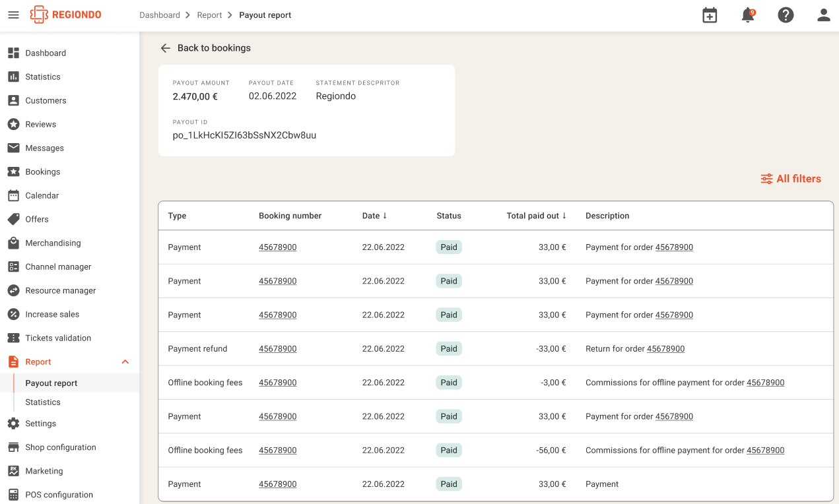Image resolution: width=839 pixels, height=504 pixels.
Task: Open the user account icon
Action: tap(824, 15)
